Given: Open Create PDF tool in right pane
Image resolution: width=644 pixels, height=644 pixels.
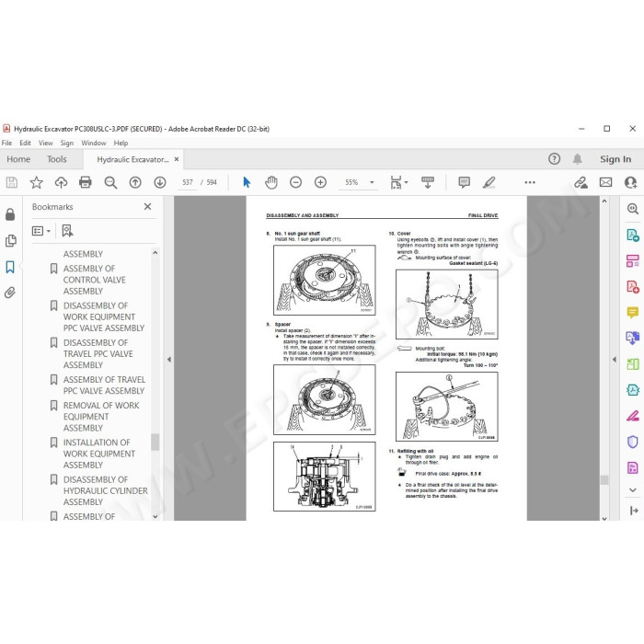Looking at the screenshot, I should point(633,287).
